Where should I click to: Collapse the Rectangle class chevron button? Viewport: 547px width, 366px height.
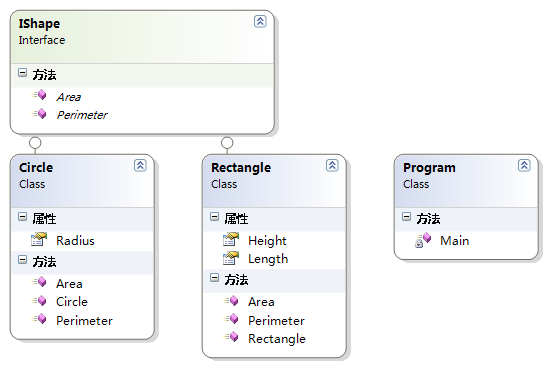click(332, 165)
